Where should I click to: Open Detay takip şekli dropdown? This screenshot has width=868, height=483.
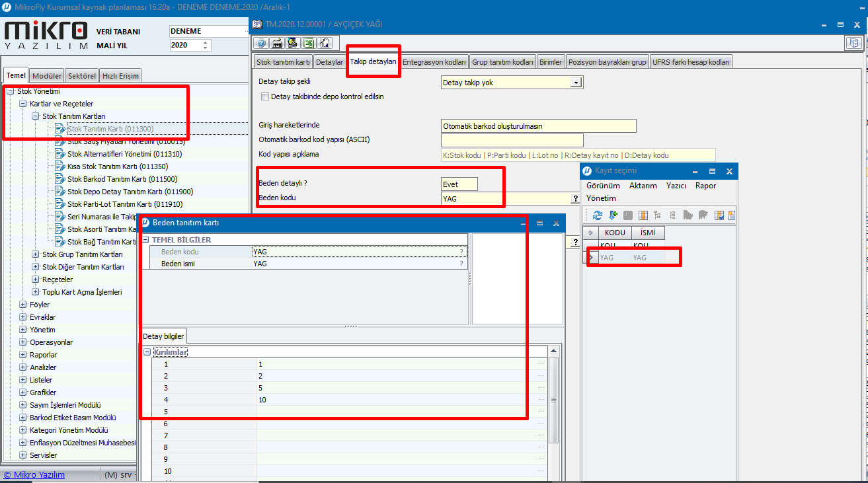pos(576,83)
